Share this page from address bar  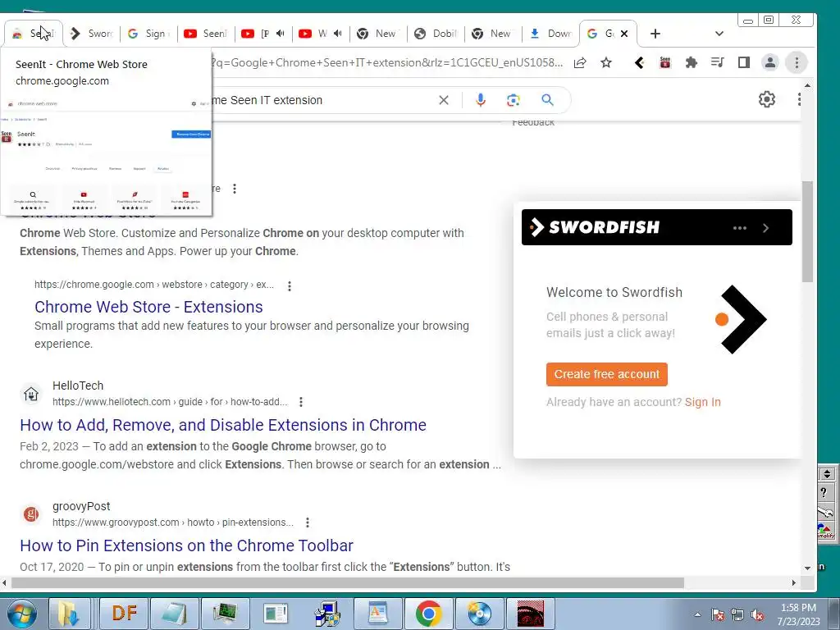pyautogui.click(x=580, y=62)
